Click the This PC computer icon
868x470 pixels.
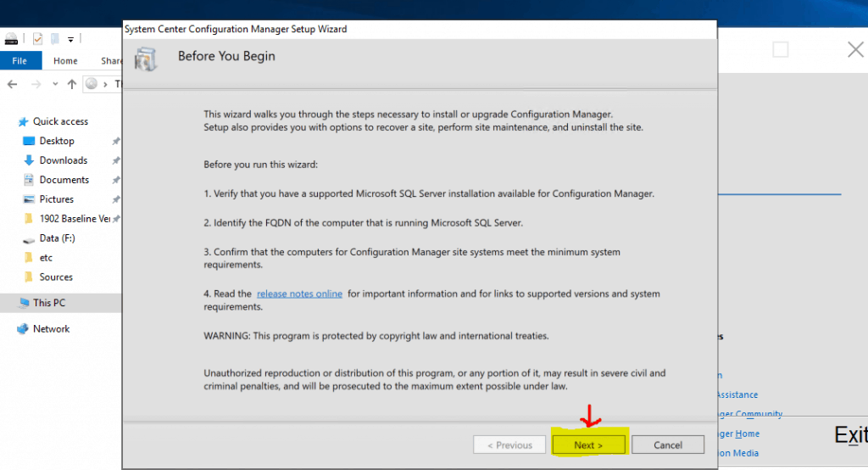24,303
